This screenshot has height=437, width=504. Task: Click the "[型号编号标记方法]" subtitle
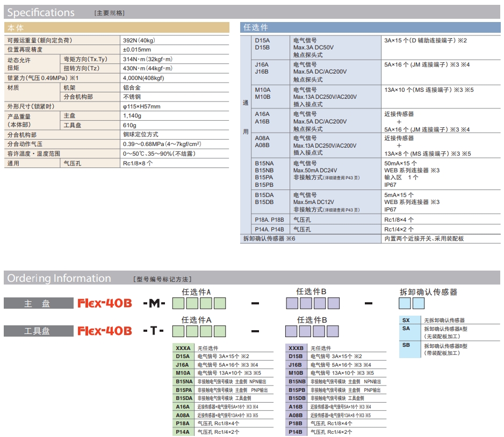[162, 279]
